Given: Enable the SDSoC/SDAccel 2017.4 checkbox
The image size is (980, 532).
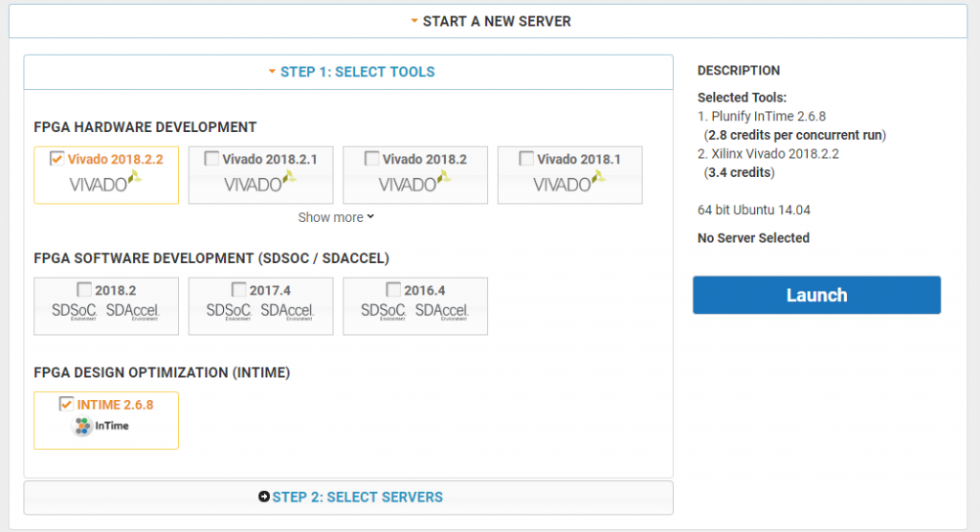Looking at the screenshot, I should 238,290.
